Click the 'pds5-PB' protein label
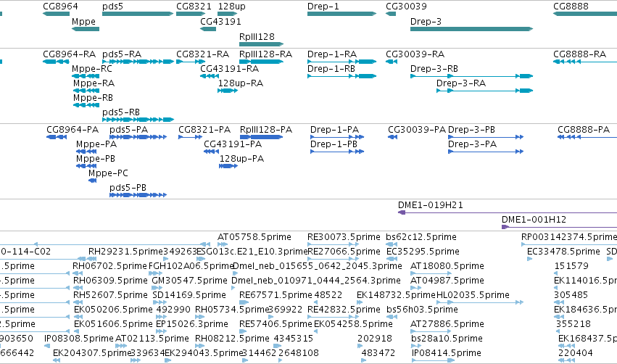The width and height of the screenshot is (617, 364). click(x=128, y=187)
